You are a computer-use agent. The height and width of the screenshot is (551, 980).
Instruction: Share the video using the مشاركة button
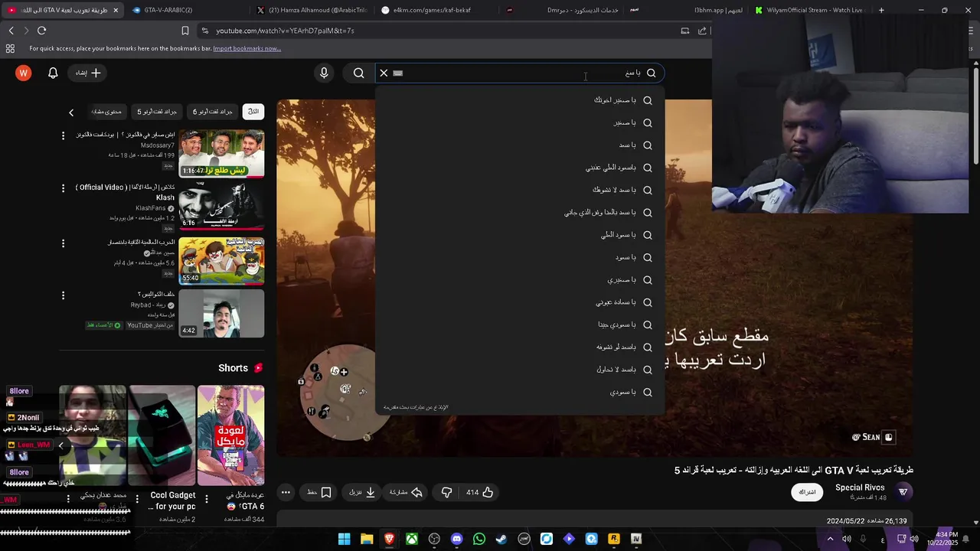coord(407,492)
